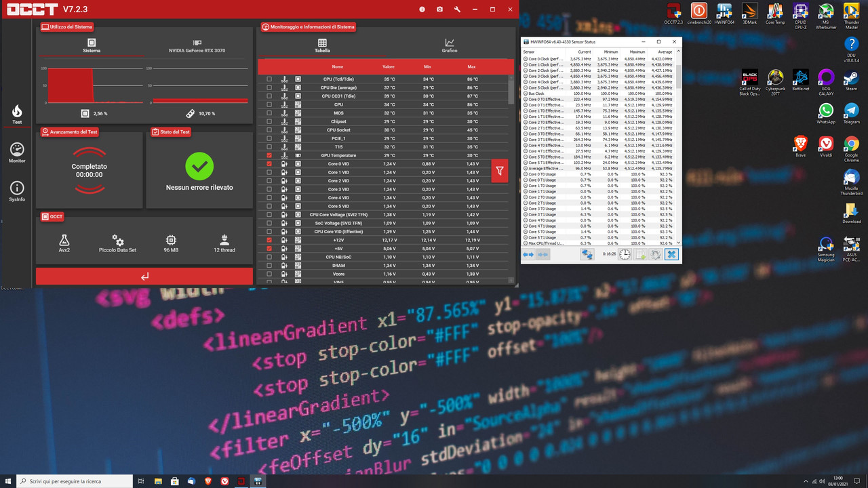Open OCCT settings wrench icon

(457, 9)
